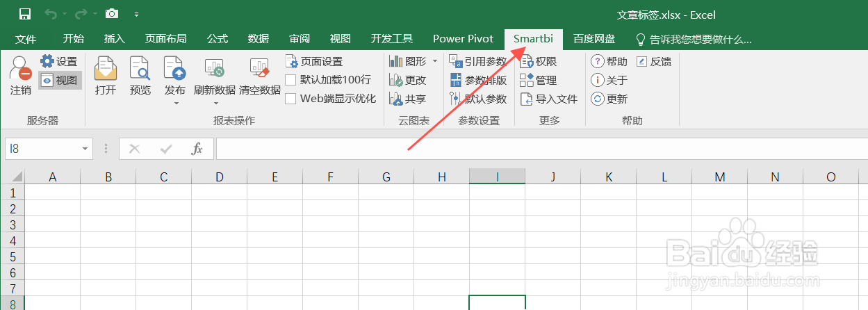Select row 1 header

13,192
